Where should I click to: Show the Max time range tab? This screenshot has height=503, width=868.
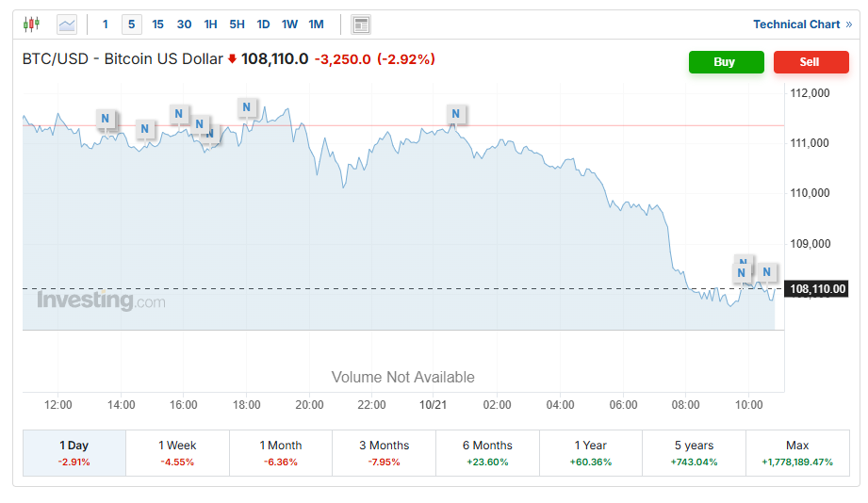(797, 452)
